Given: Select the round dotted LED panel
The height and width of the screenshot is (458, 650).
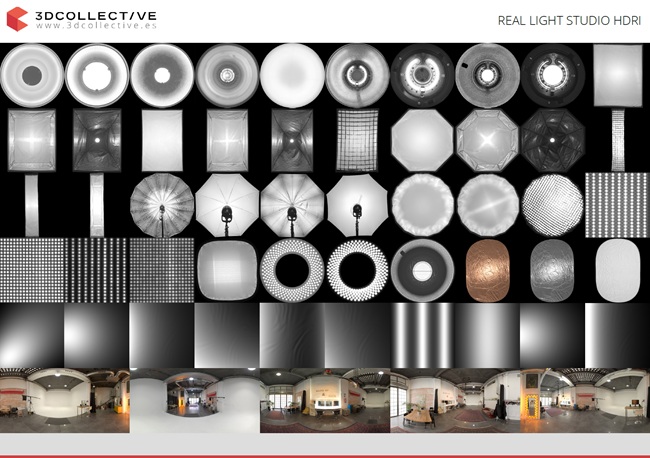Looking at the screenshot, I should [553, 205].
